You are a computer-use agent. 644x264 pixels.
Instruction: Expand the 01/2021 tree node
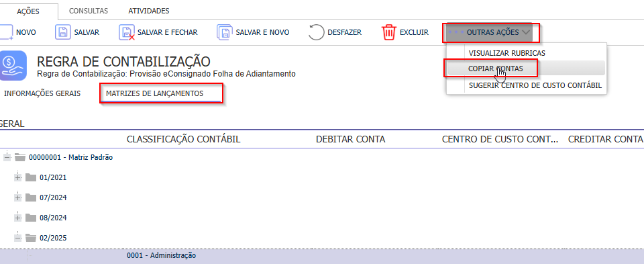[x=17, y=177]
